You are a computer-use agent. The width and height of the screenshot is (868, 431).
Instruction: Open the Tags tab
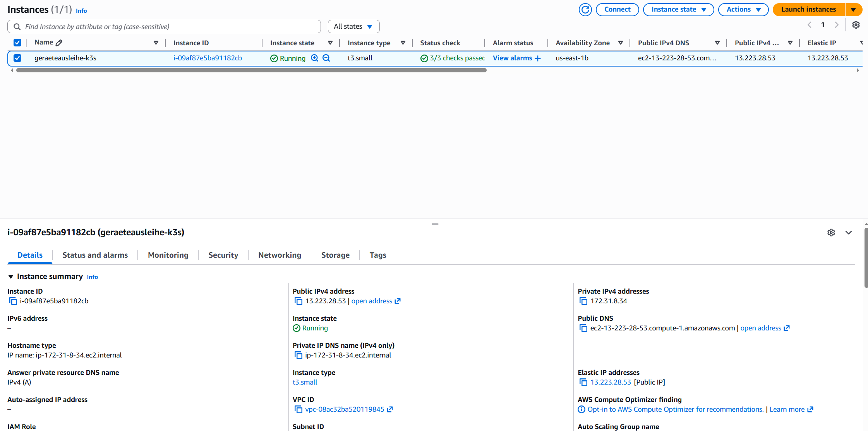(x=378, y=255)
